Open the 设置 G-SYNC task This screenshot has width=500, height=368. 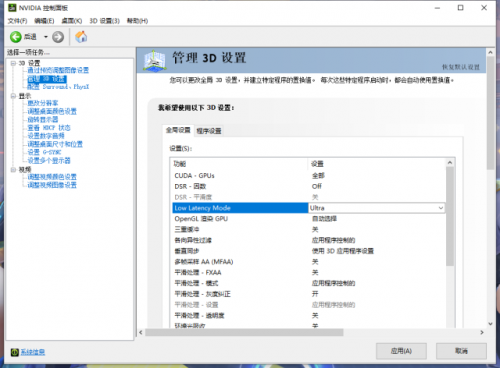(x=44, y=152)
